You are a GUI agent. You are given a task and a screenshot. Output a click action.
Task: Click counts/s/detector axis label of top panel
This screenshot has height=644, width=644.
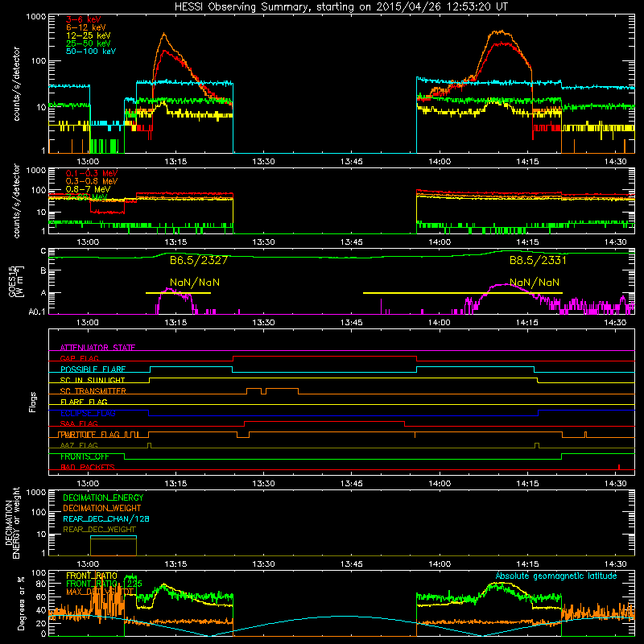point(16,84)
